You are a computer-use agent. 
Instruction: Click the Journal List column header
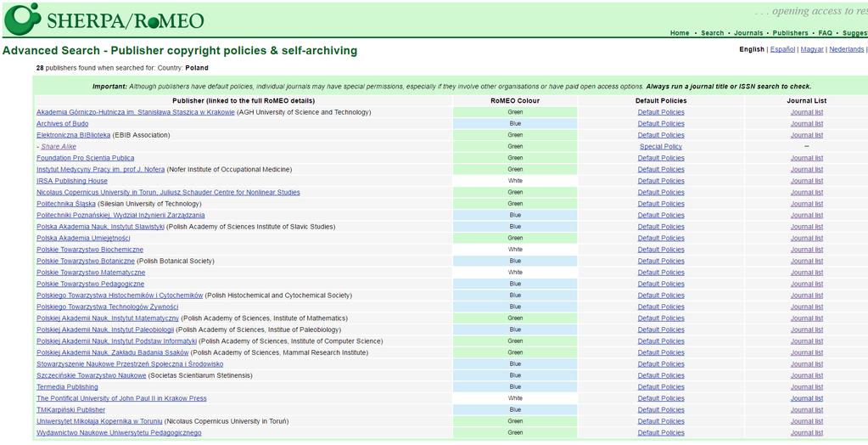[807, 101]
